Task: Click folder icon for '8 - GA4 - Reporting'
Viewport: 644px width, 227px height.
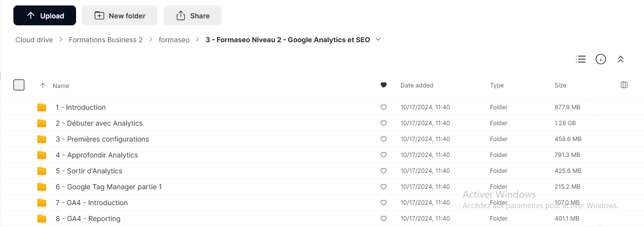Action: (42, 219)
